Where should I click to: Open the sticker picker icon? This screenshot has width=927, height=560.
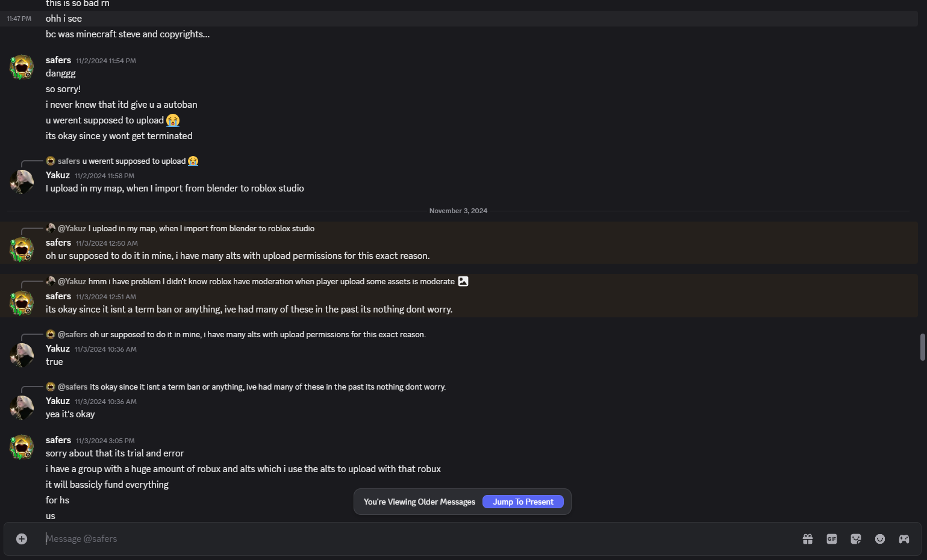(856, 539)
